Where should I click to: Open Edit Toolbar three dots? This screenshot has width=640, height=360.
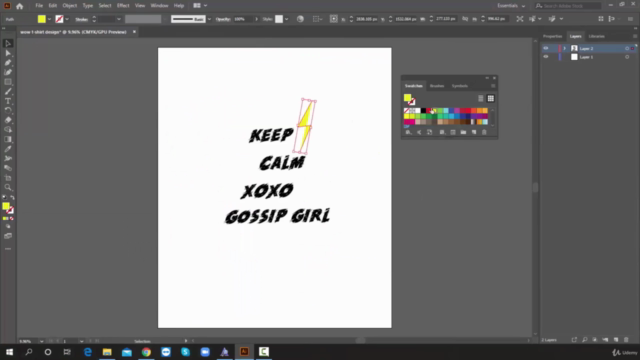click(8, 249)
